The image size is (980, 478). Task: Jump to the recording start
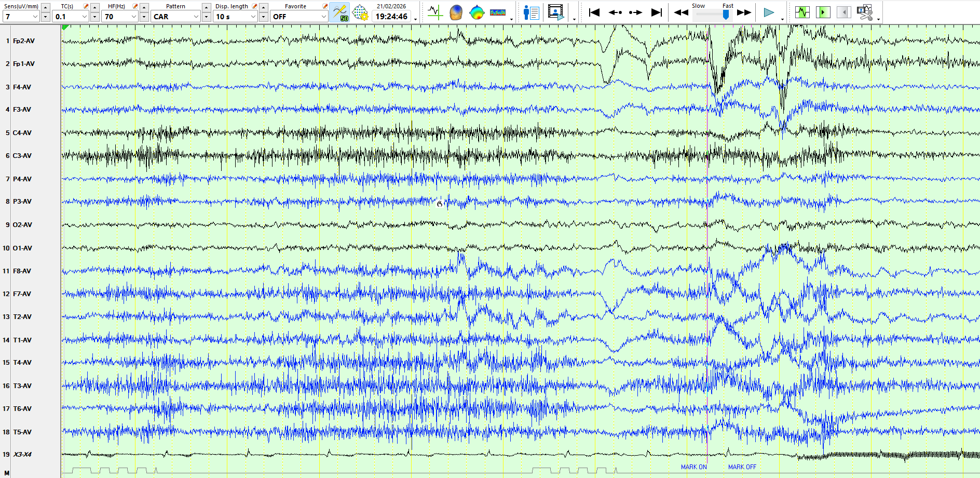click(x=594, y=12)
